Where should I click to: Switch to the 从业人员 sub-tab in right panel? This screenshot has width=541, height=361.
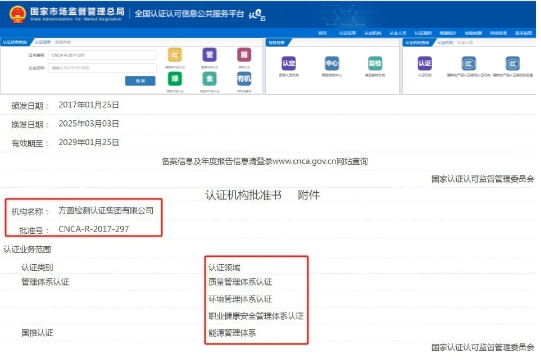pyautogui.click(x=465, y=42)
